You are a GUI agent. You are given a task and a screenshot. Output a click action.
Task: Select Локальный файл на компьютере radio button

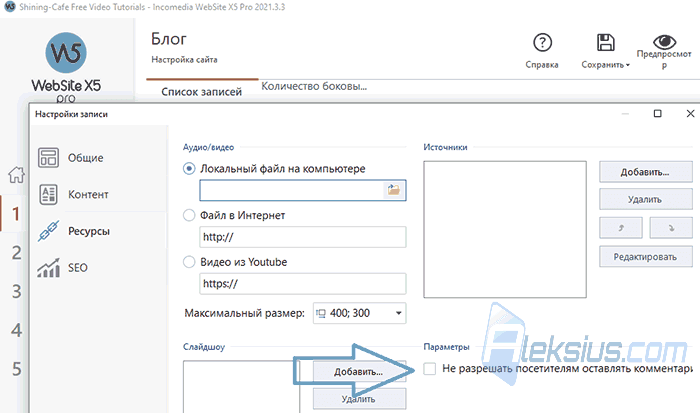(x=189, y=169)
